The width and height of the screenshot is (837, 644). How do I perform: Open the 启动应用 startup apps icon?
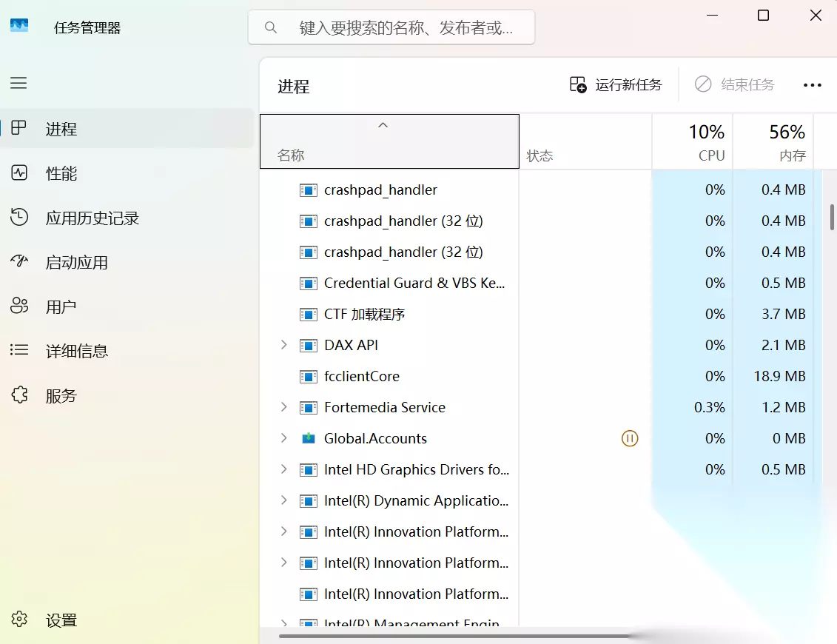(19, 261)
